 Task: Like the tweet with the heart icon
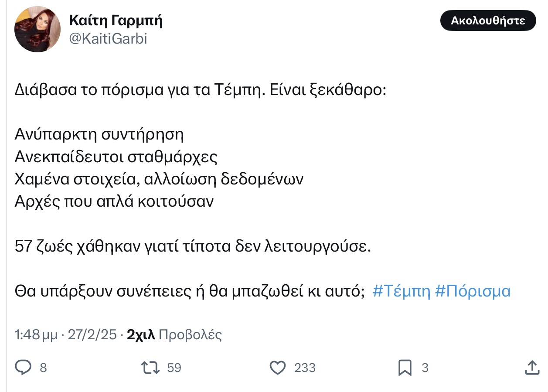click(x=278, y=368)
